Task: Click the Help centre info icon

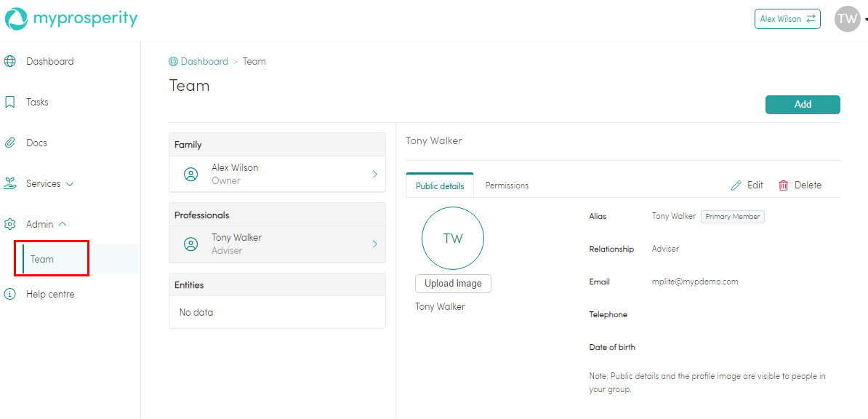Action: [x=10, y=295]
